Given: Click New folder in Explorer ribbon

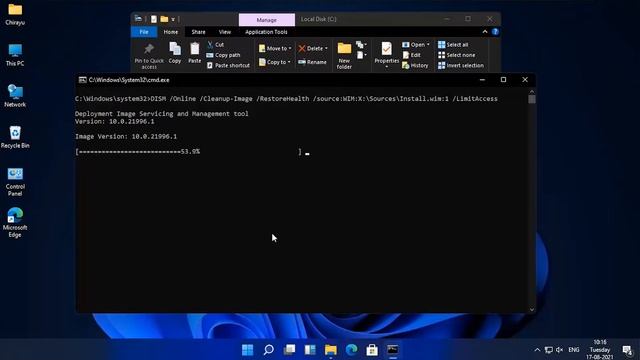Looking at the screenshot, I should point(344,56).
